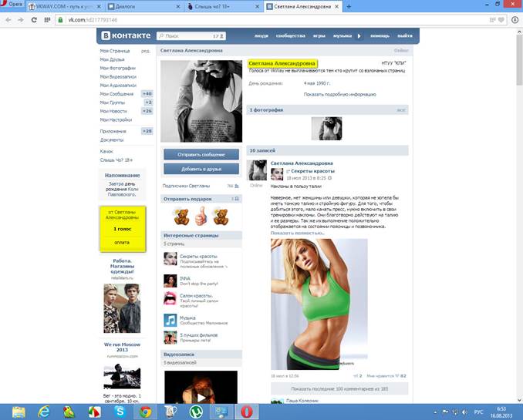Open Мои Настройки in the sidebar

[x=116, y=119]
